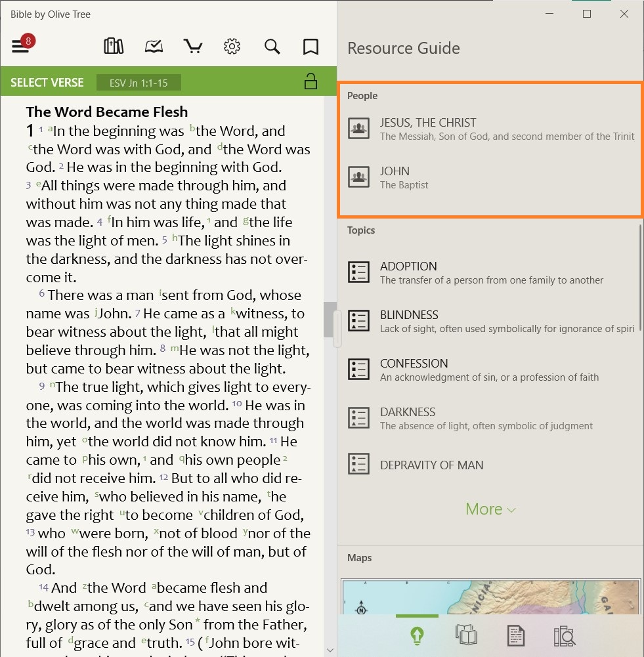
Task: Toggle the sync lock icon
Action: (311, 81)
